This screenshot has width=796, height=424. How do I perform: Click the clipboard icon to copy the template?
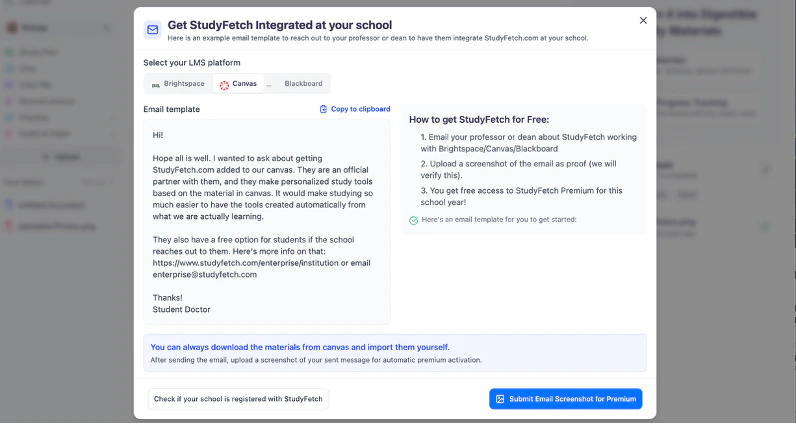tap(323, 109)
